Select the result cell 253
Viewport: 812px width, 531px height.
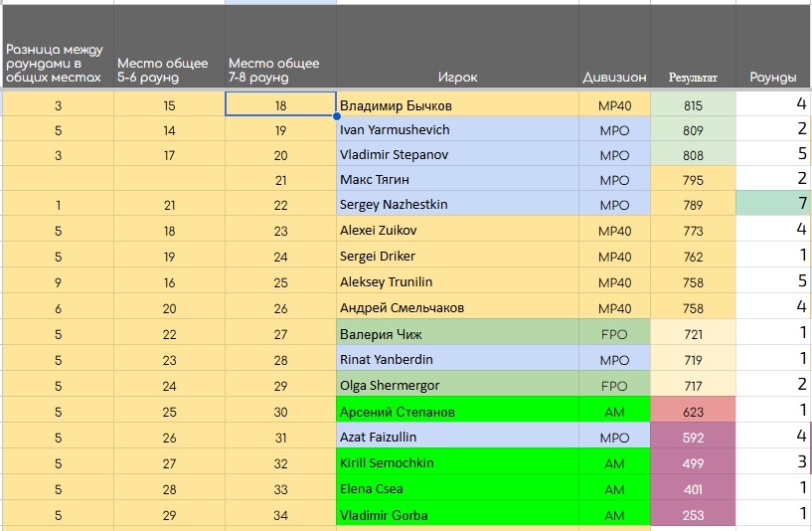tap(693, 513)
